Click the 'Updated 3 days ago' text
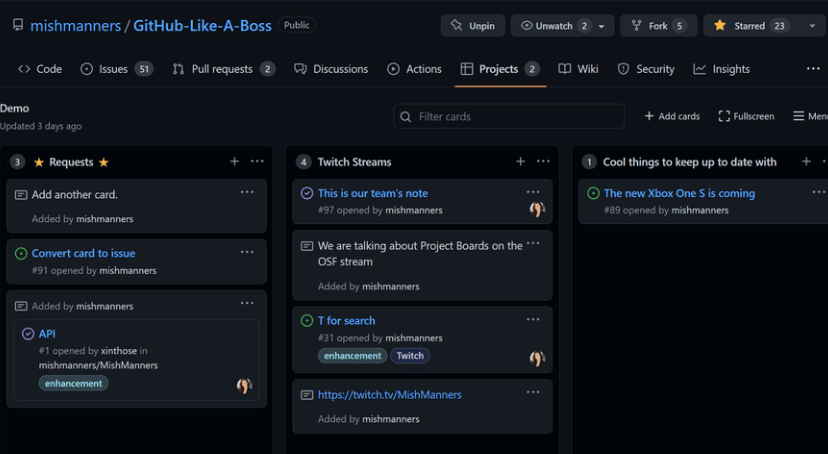Screen dimensions: 828x454 click(41, 126)
